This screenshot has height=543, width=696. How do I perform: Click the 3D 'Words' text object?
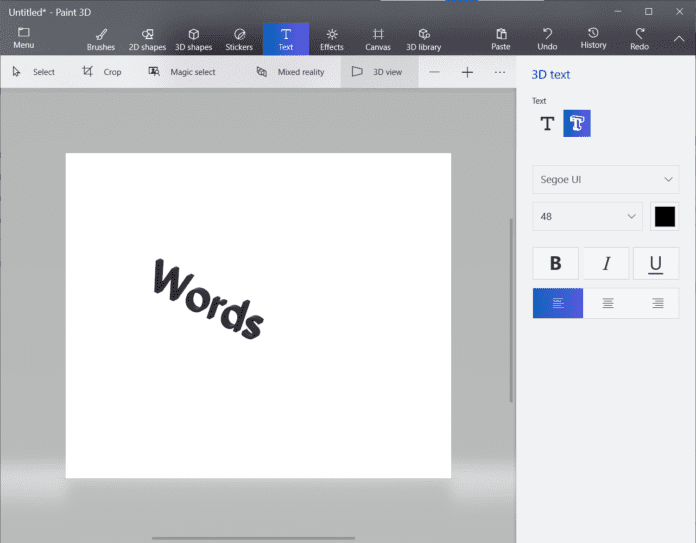click(x=208, y=299)
